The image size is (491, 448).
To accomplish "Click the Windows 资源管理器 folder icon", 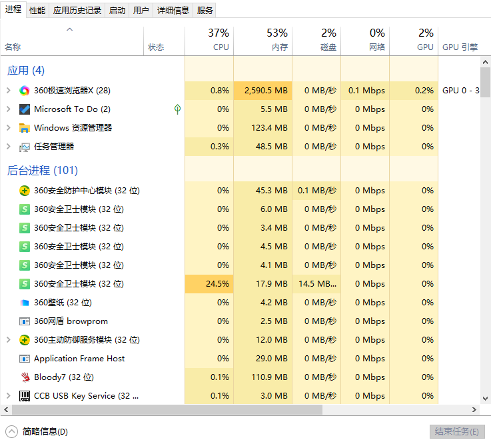I will click(25, 128).
